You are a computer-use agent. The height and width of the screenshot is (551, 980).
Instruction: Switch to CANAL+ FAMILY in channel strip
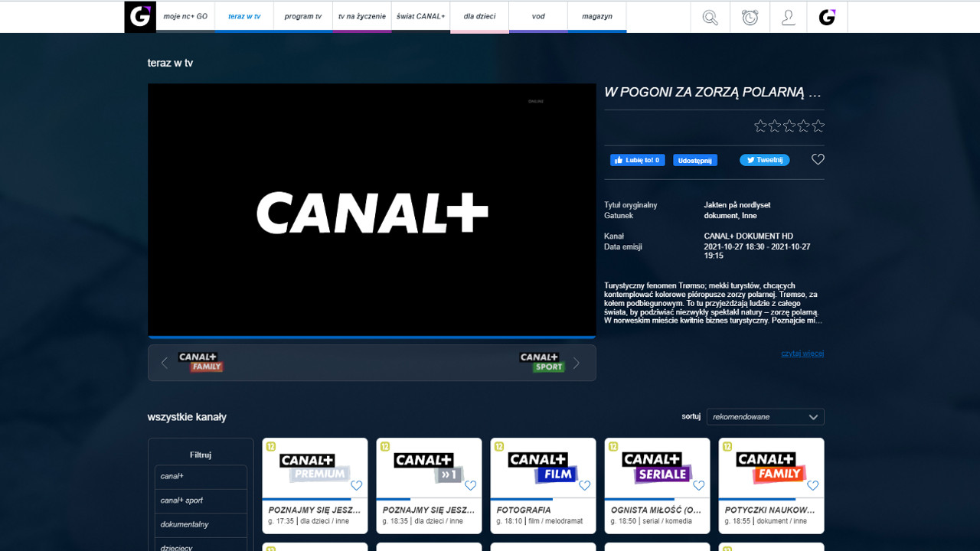201,362
